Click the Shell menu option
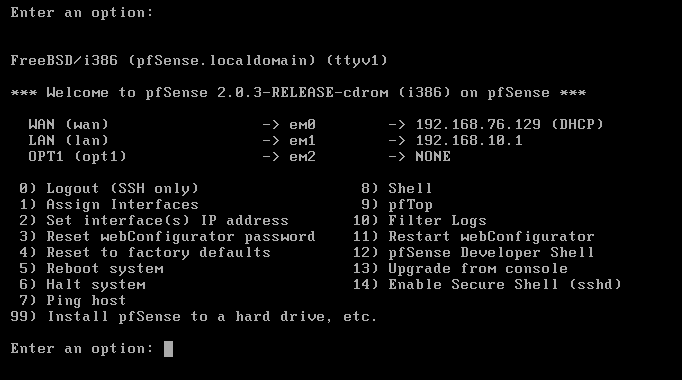 pyautogui.click(x=396, y=189)
